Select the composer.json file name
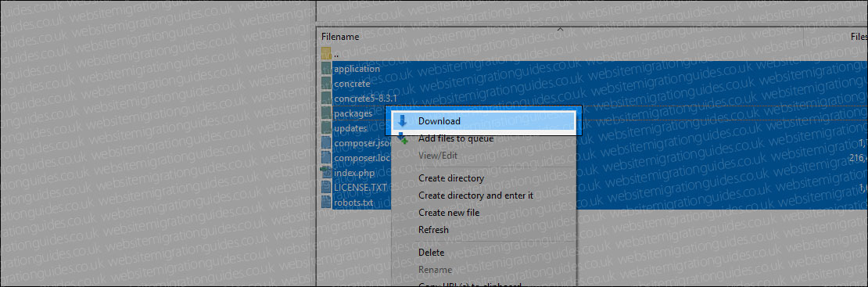This screenshot has height=287, width=868. pos(363,143)
